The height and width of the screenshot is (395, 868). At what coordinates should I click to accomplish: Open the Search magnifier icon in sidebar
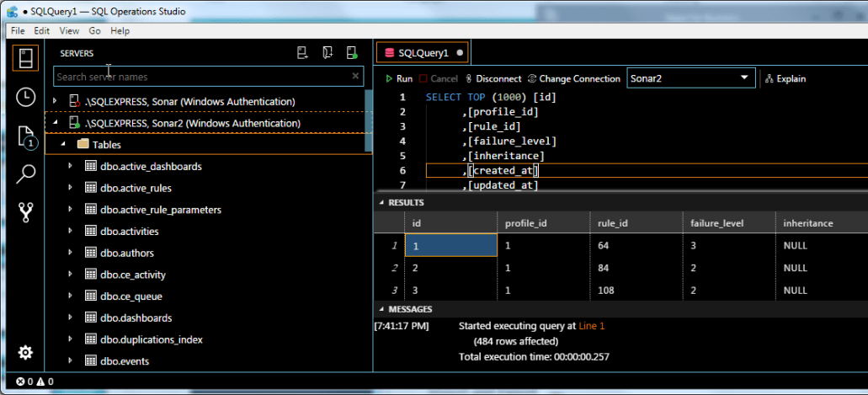pos(26,174)
